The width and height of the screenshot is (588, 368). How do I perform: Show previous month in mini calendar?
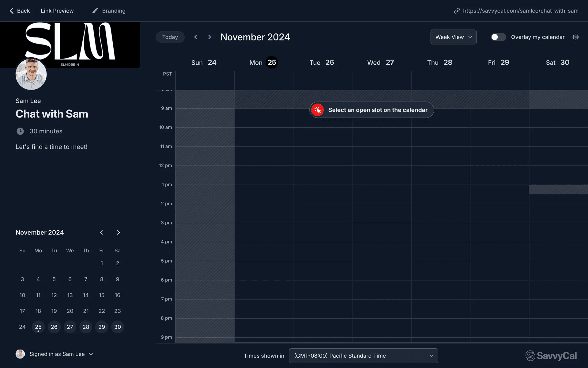tap(101, 232)
